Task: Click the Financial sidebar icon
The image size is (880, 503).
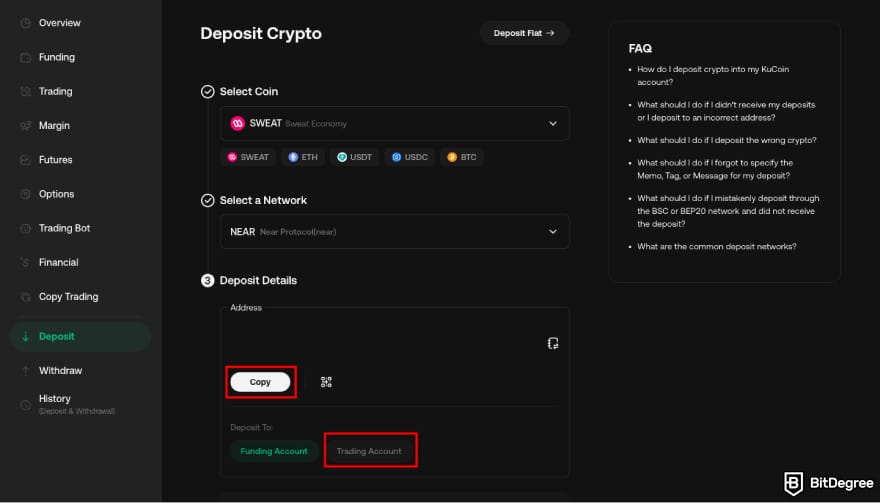Action: pos(26,263)
